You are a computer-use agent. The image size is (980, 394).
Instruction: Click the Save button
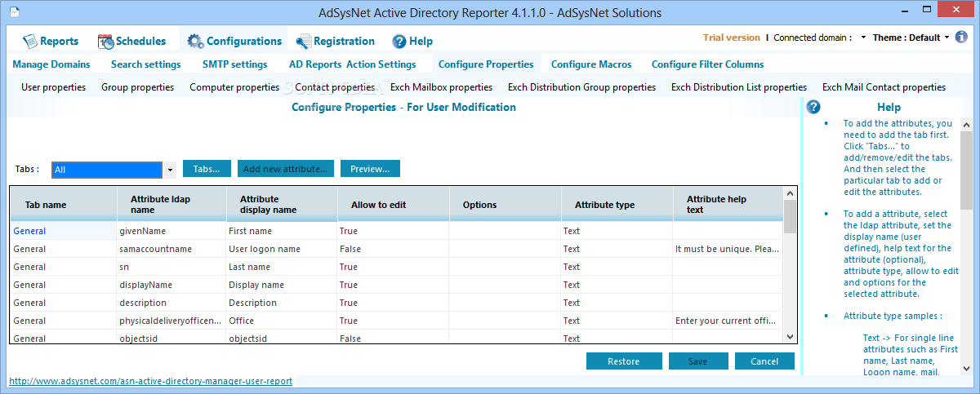(x=698, y=361)
